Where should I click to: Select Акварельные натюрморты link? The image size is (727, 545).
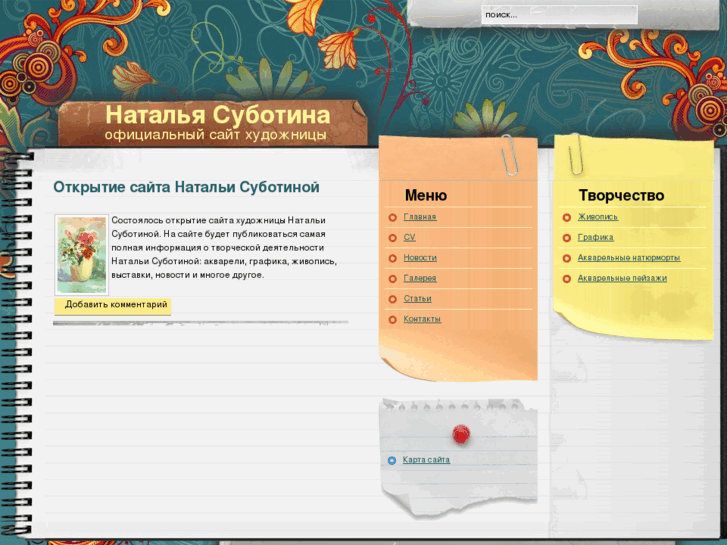[629, 257]
